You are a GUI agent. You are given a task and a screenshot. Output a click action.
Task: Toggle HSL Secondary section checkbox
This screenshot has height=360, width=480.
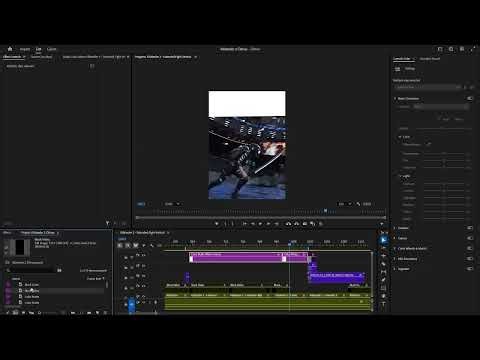[x=470, y=259]
